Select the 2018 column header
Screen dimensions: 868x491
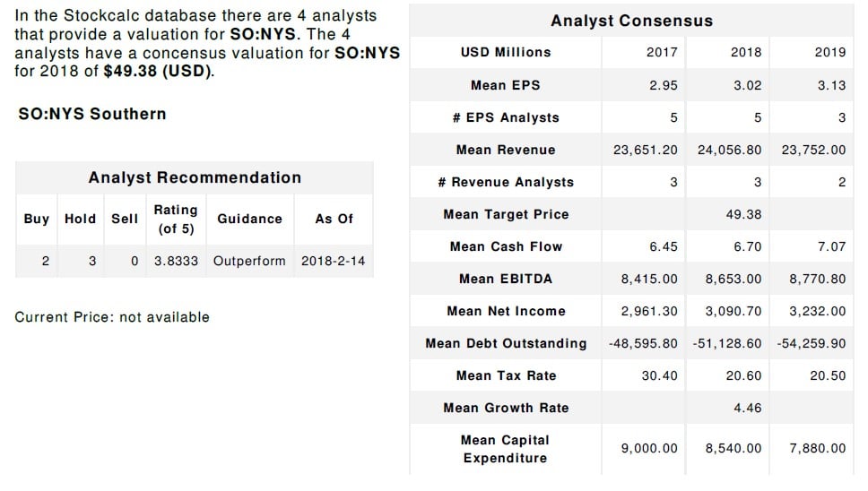(746, 53)
